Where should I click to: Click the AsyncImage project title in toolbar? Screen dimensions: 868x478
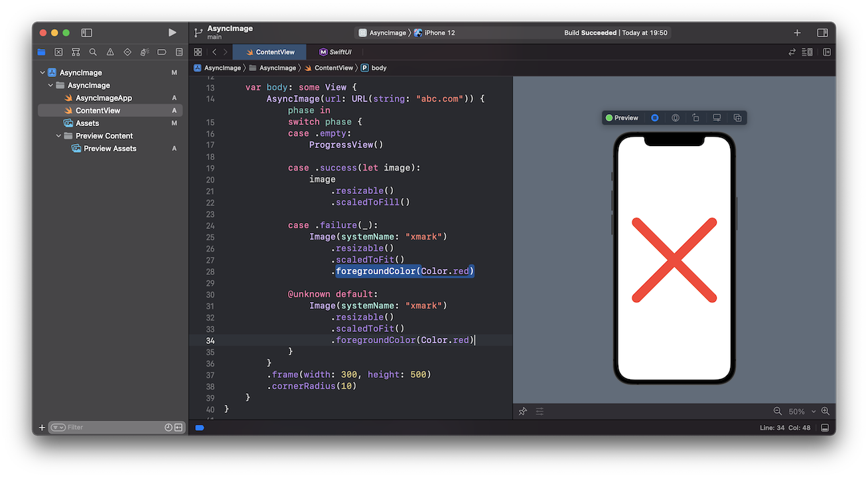tap(230, 29)
